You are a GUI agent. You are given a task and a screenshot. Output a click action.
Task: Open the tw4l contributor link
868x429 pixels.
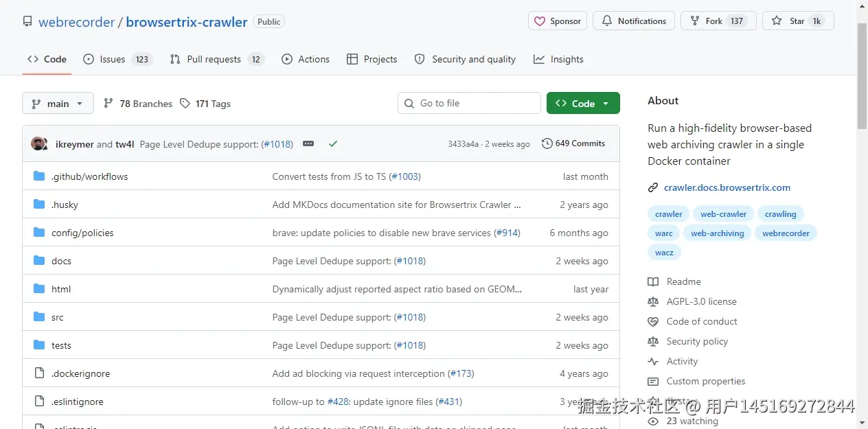click(125, 144)
